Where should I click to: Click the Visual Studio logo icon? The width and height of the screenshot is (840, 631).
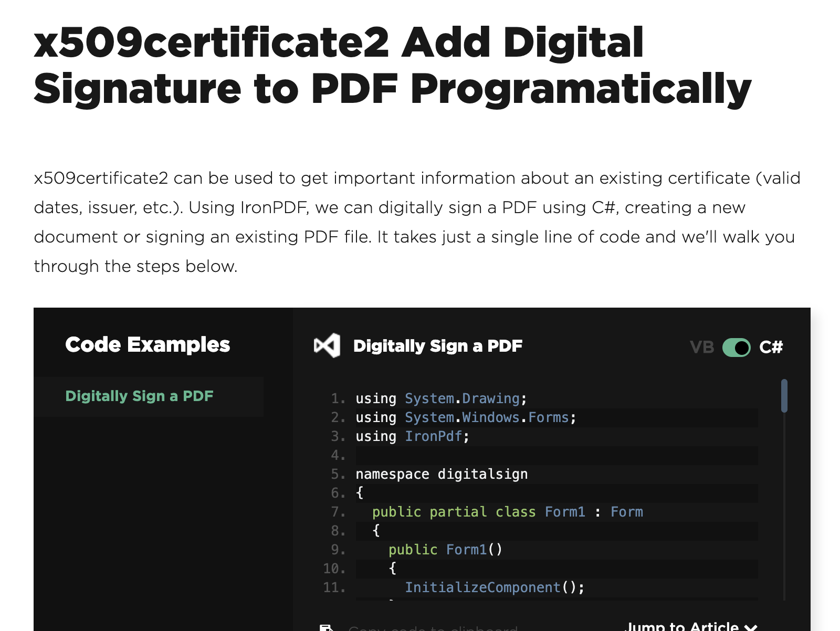[x=327, y=345]
